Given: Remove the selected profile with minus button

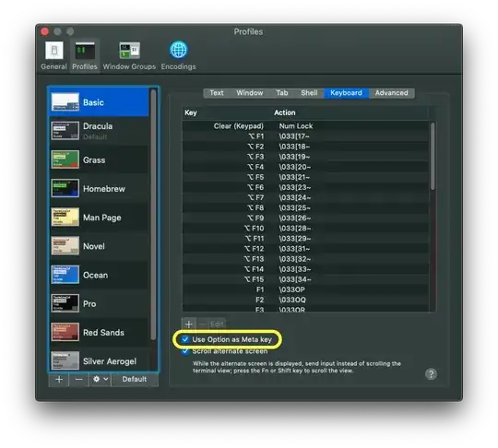Looking at the screenshot, I should [78, 380].
